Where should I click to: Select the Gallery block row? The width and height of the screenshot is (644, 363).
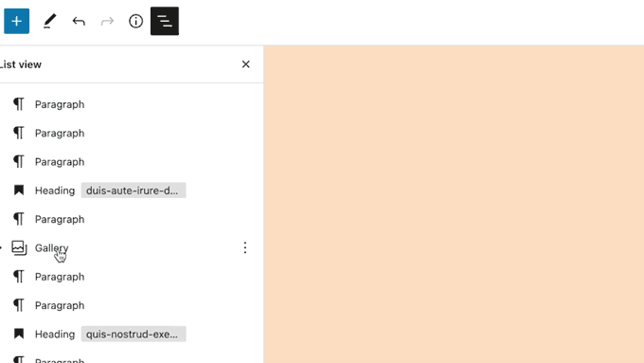tap(132, 248)
